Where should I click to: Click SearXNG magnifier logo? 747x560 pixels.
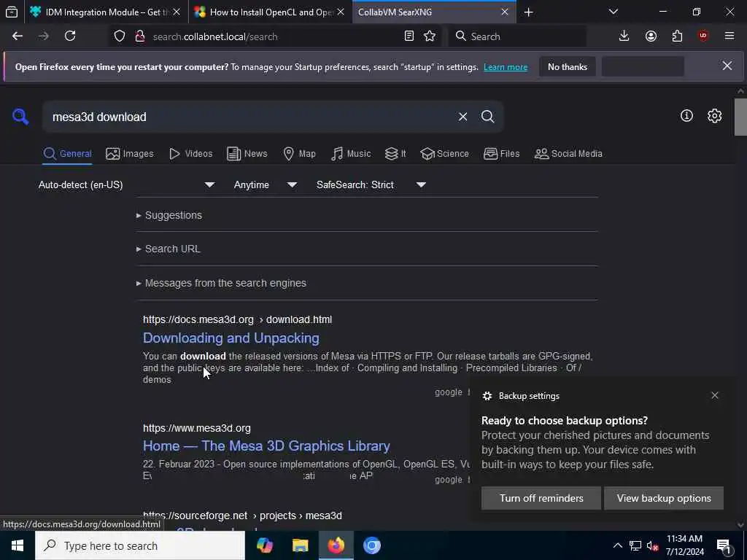20,116
